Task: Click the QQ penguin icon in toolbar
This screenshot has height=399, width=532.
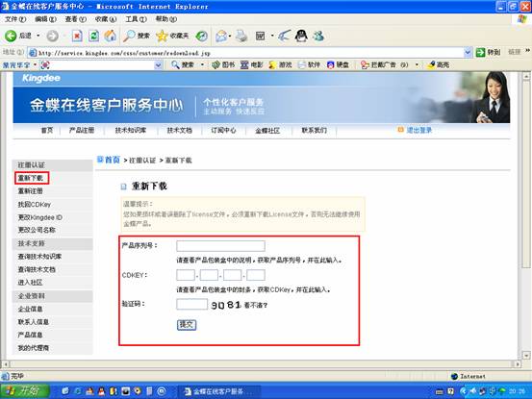Action: 301,36
